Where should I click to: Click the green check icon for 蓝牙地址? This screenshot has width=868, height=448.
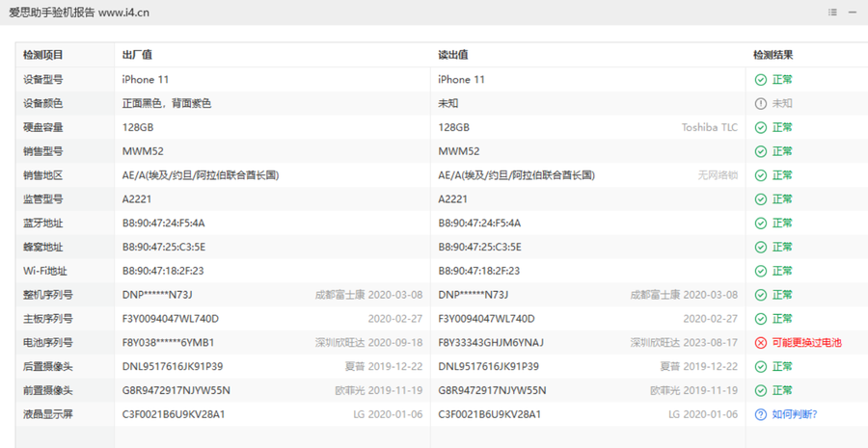[x=761, y=224]
